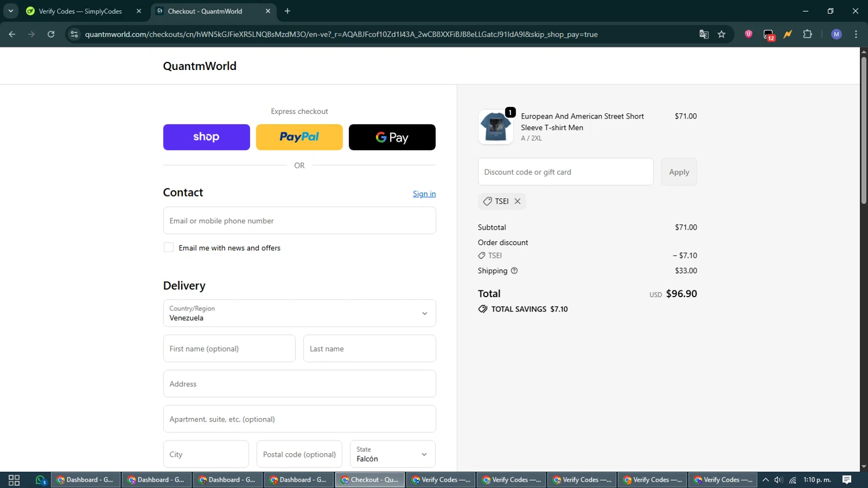Pay with Shop Pay button

point(207,137)
